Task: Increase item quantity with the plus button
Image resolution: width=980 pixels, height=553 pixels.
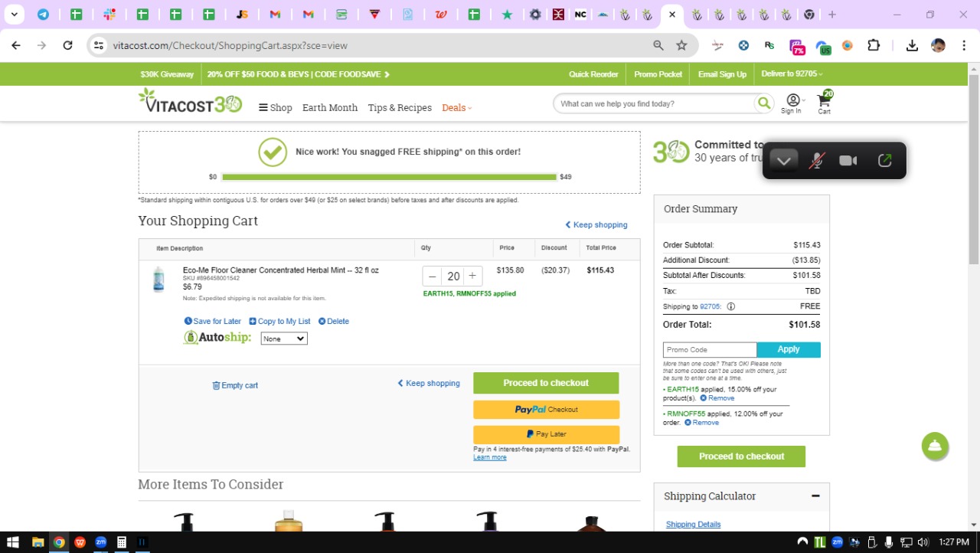Action: (x=472, y=276)
